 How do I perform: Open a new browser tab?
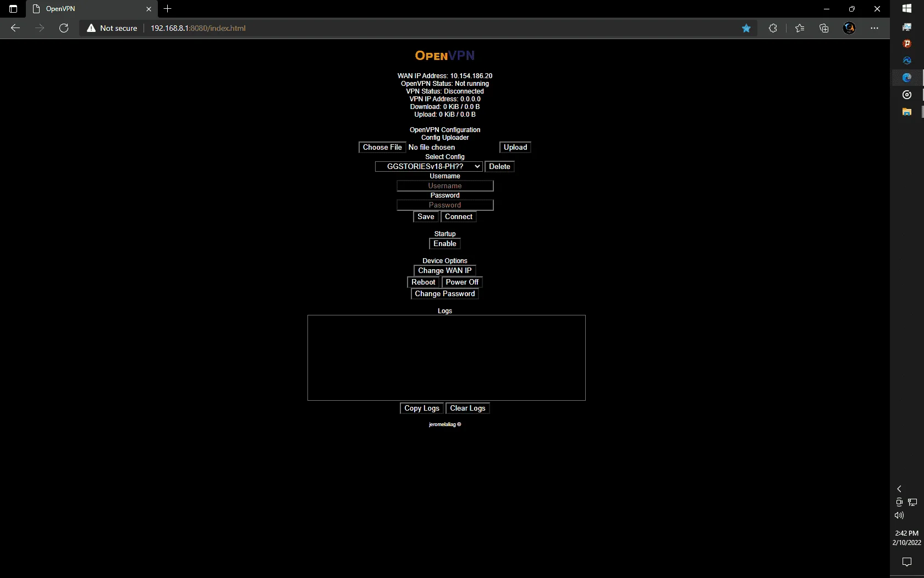click(168, 9)
